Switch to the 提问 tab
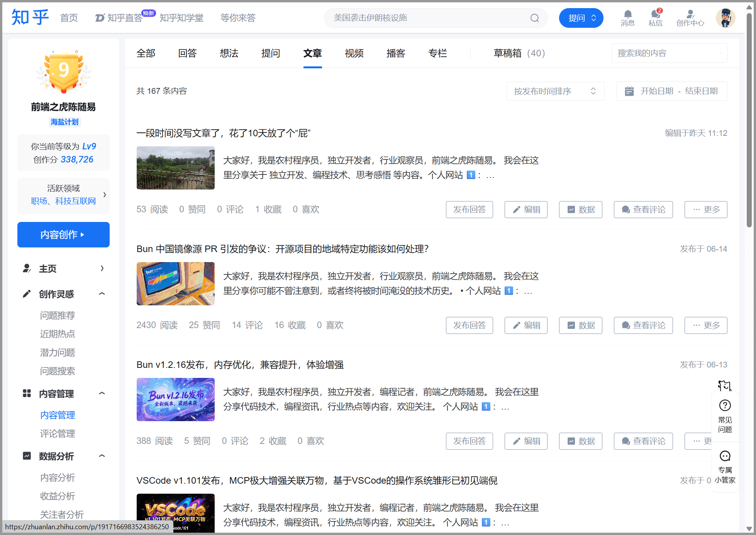This screenshot has width=756, height=535. click(x=271, y=53)
